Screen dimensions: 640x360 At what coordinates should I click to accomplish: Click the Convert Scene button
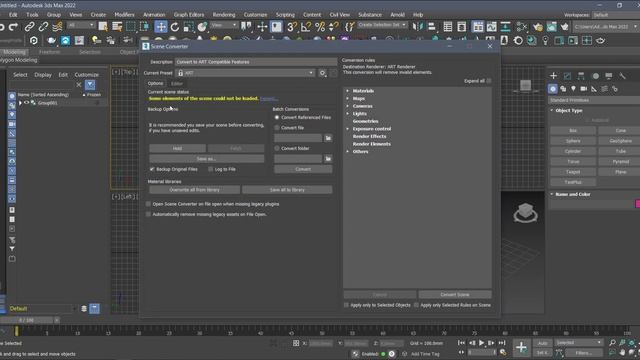(x=455, y=294)
